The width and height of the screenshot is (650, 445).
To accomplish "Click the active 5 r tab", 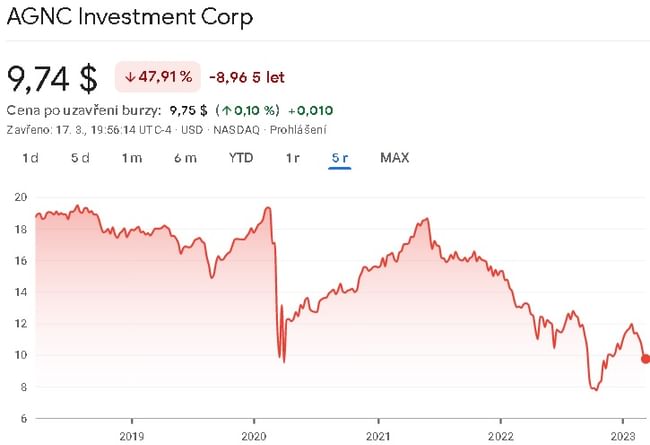I will (x=340, y=158).
